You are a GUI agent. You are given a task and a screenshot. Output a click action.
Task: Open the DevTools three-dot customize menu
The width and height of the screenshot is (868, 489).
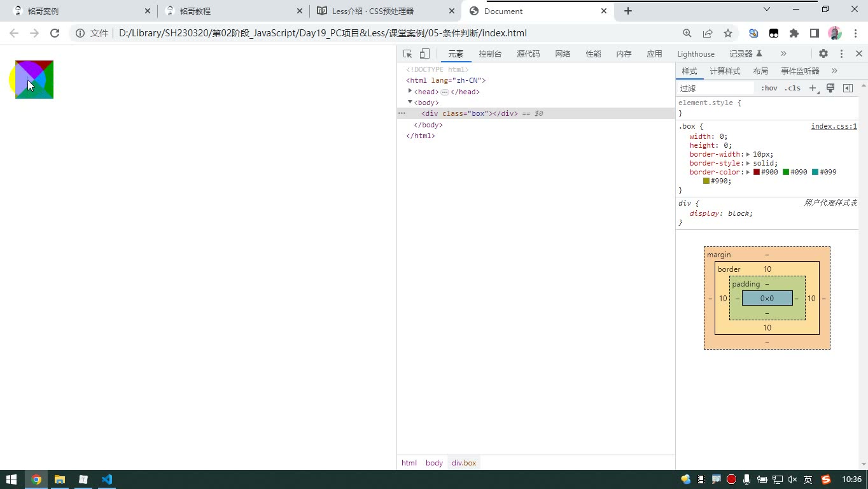click(841, 54)
